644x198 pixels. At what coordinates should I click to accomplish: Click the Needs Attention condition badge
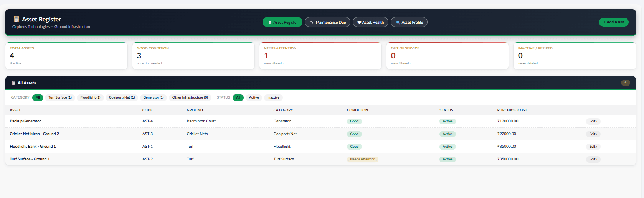(363, 159)
